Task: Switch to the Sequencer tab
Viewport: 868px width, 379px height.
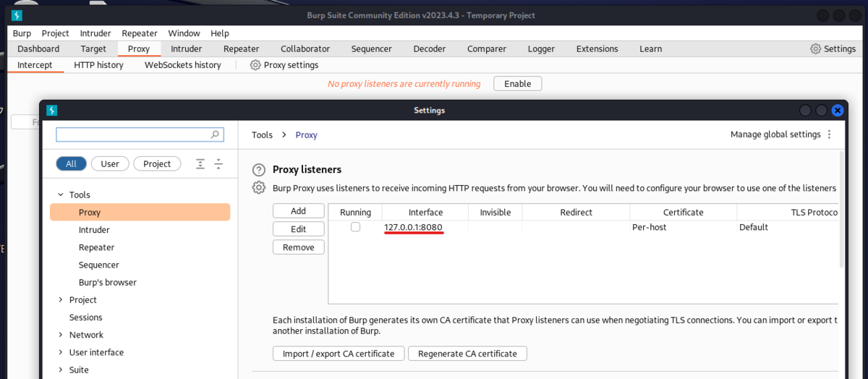Action: pyautogui.click(x=371, y=48)
